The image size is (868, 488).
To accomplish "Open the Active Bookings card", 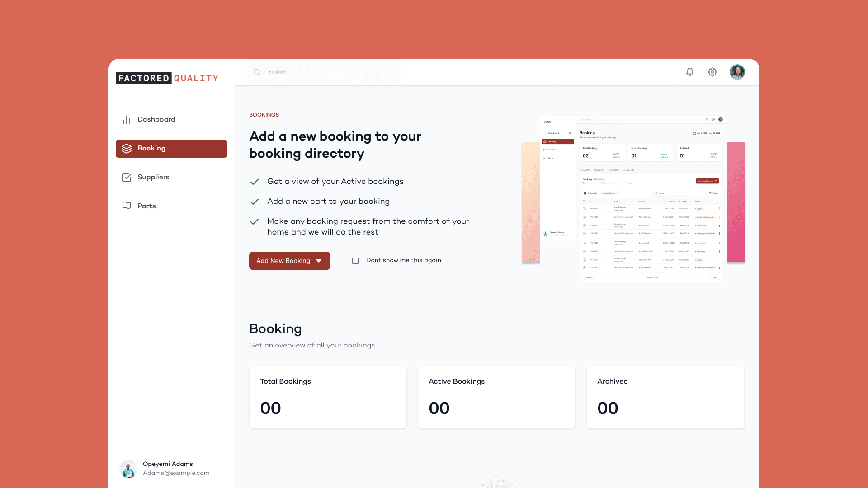I will [x=496, y=397].
